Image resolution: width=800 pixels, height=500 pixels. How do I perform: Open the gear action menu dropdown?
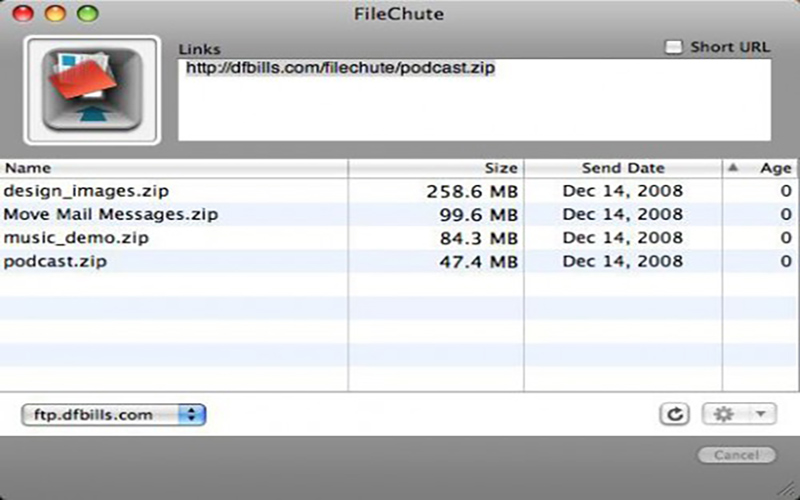coord(739,414)
